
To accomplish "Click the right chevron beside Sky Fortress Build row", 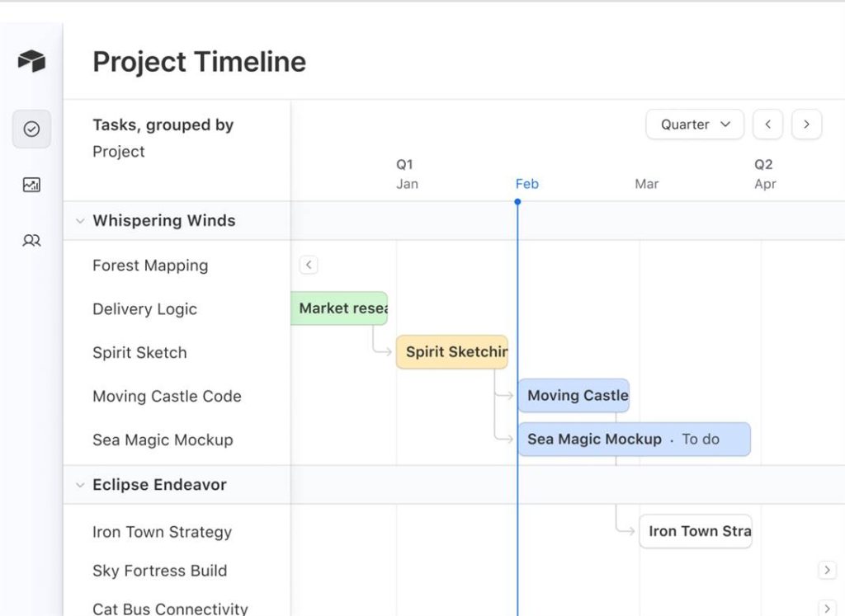I will 827,570.
